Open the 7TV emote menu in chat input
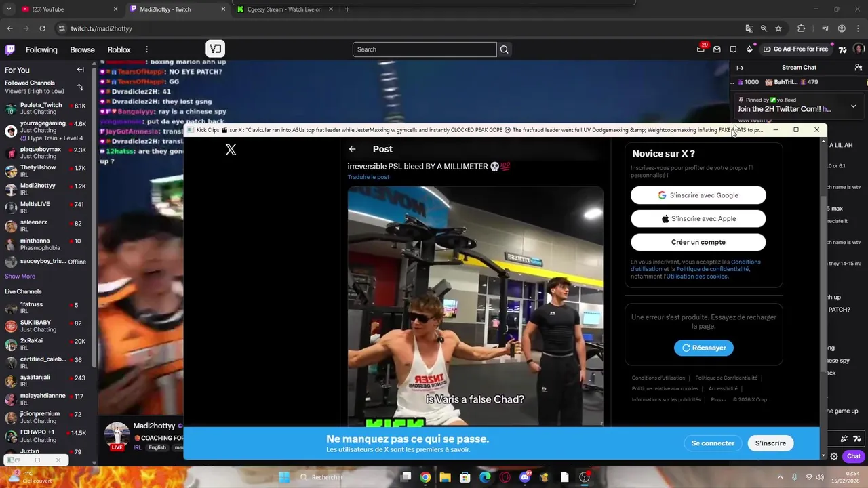The image size is (868, 488). pyautogui.click(x=856, y=439)
